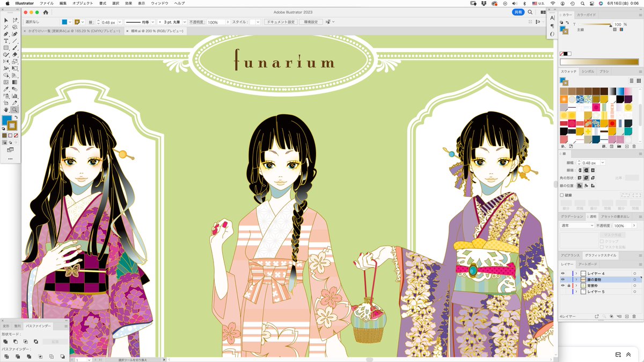Switch swatches to list view icon
Image resolution: width=644 pixels, height=362 pixels.
631,80
